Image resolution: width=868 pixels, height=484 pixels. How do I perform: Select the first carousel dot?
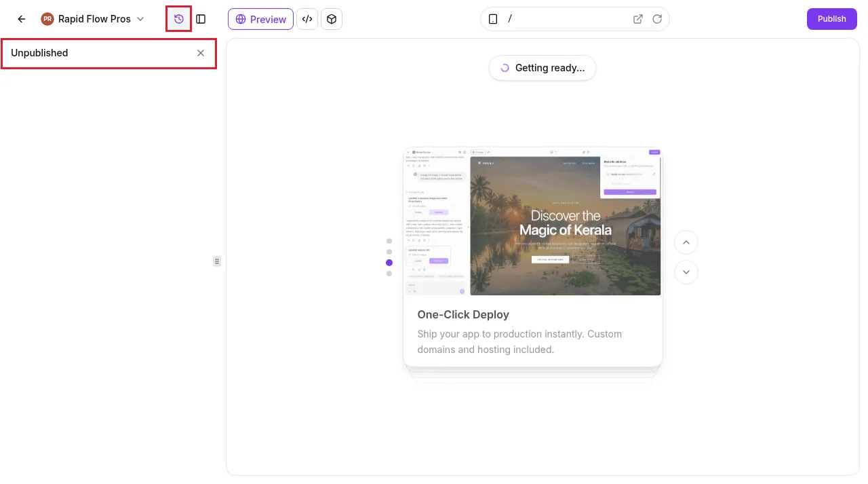pos(389,241)
